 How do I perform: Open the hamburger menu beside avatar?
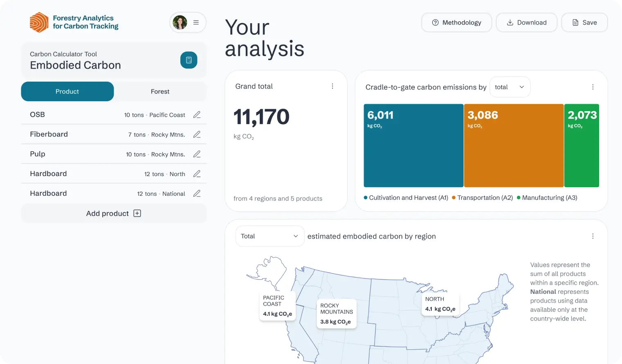click(196, 22)
